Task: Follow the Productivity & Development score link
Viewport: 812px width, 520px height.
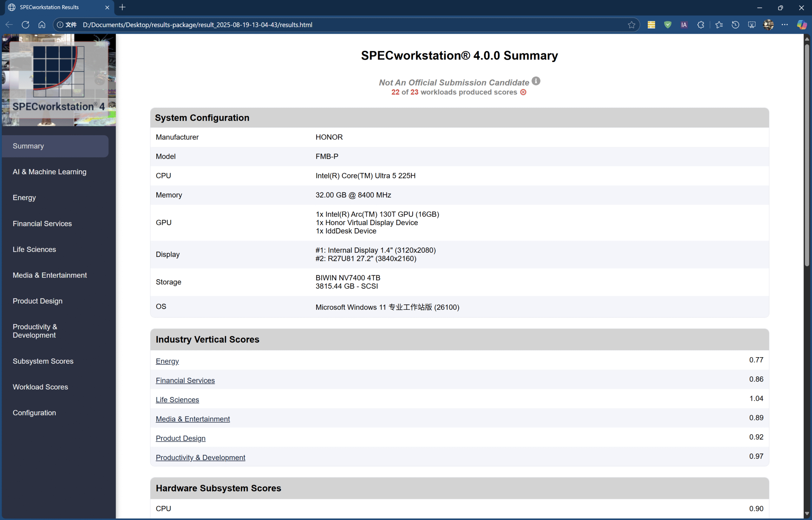Action: pos(200,457)
